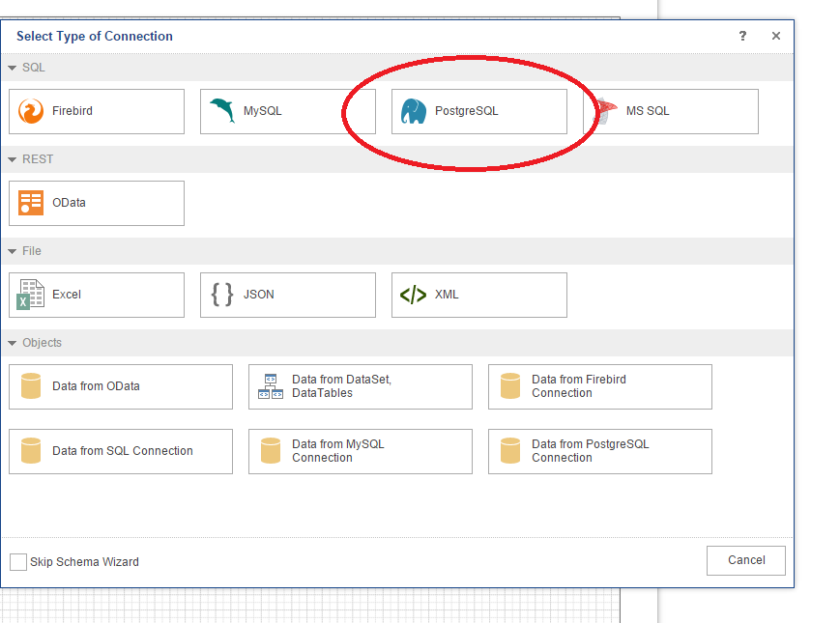
Task: Enable the Skip Schema Wizard checkbox
Action: (x=18, y=562)
